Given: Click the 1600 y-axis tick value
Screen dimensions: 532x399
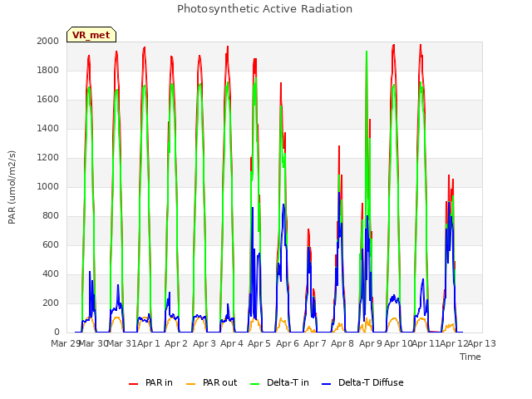Looking at the screenshot, I should (48, 100).
